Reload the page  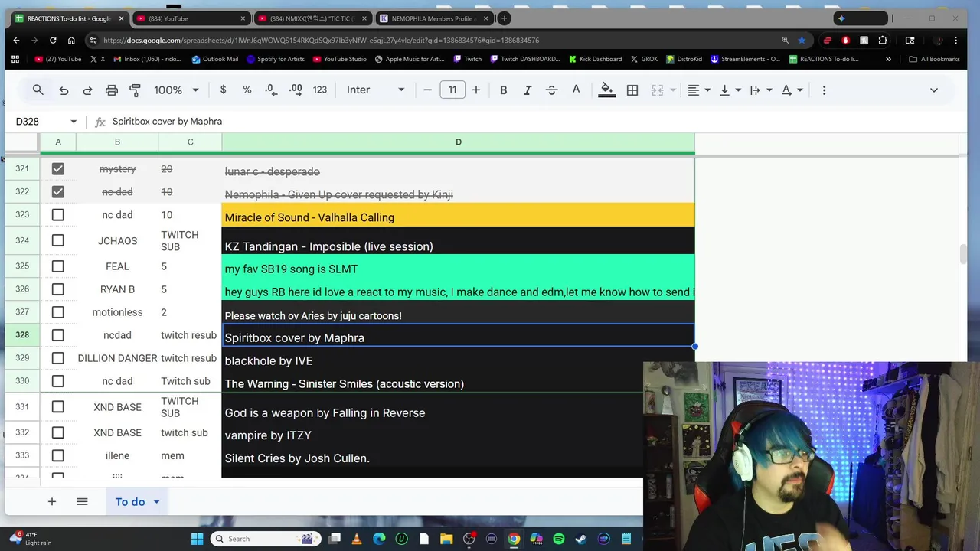click(x=53, y=40)
